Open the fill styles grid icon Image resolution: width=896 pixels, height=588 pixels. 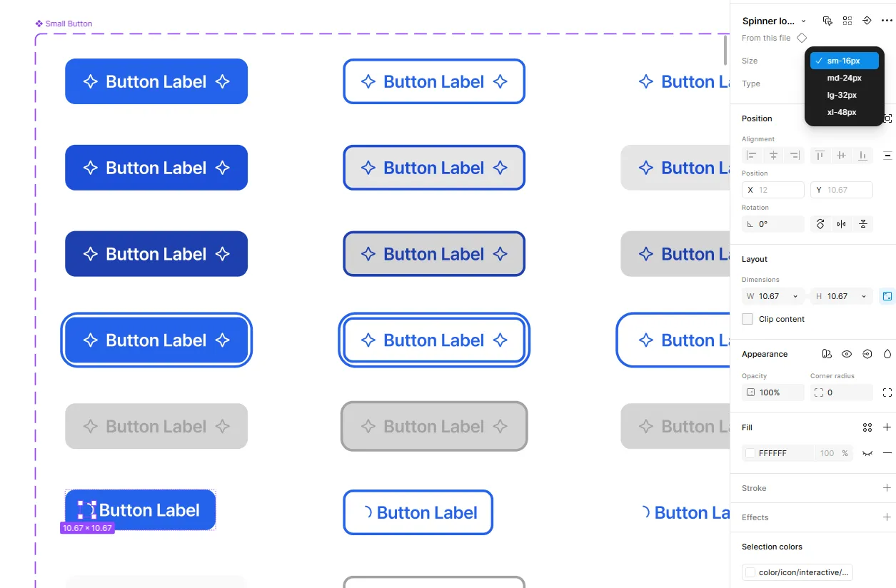pyautogui.click(x=867, y=427)
